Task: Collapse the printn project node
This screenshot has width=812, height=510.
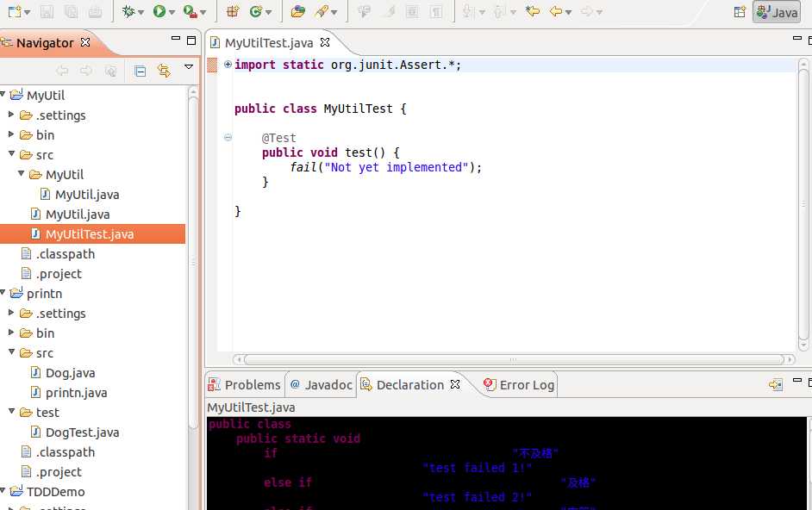Action: click(x=3, y=293)
